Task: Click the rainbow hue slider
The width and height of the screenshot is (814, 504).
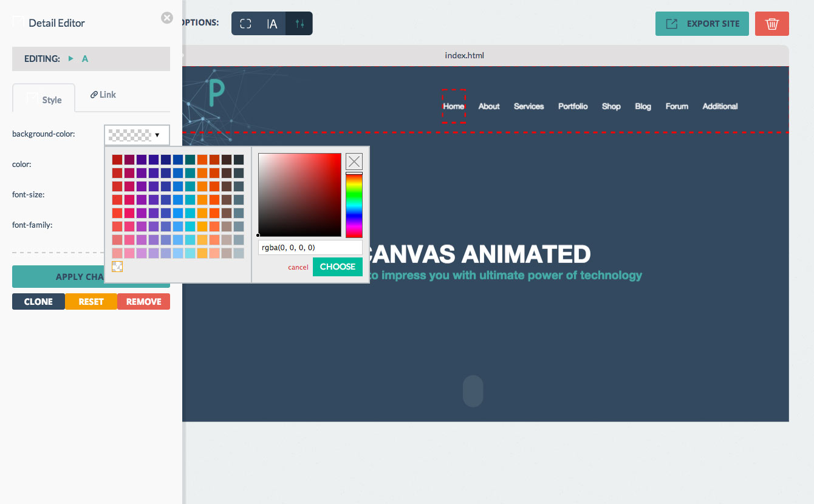Action: (354, 205)
